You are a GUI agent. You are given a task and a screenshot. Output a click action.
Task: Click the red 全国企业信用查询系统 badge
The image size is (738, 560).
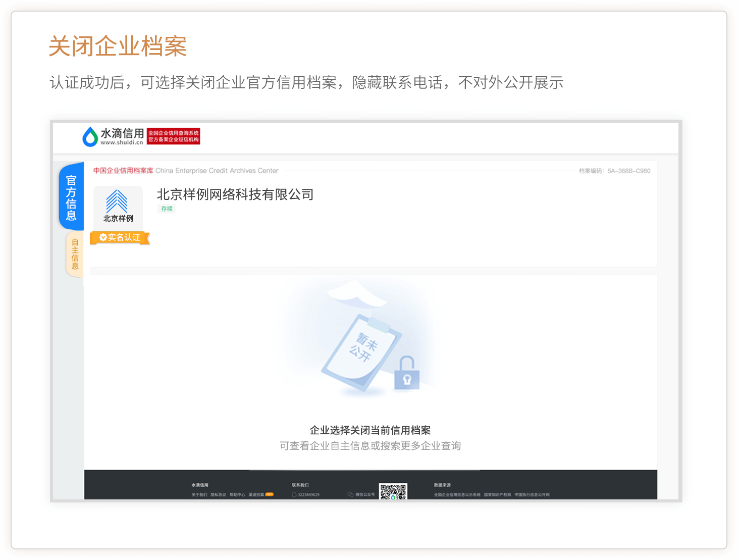(173, 136)
